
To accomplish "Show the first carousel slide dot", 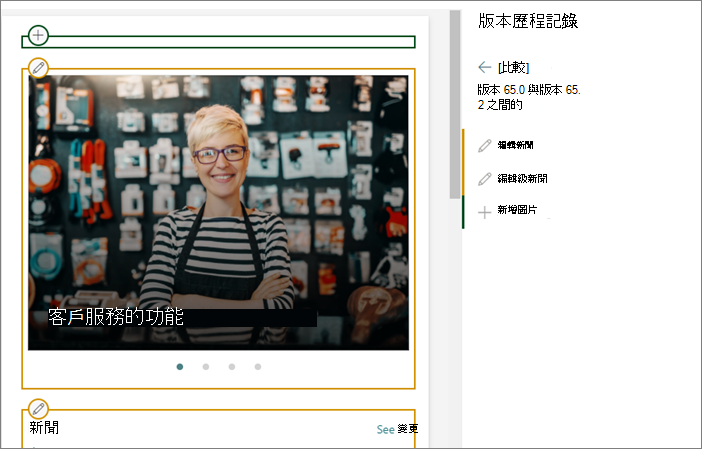I will (x=180, y=367).
